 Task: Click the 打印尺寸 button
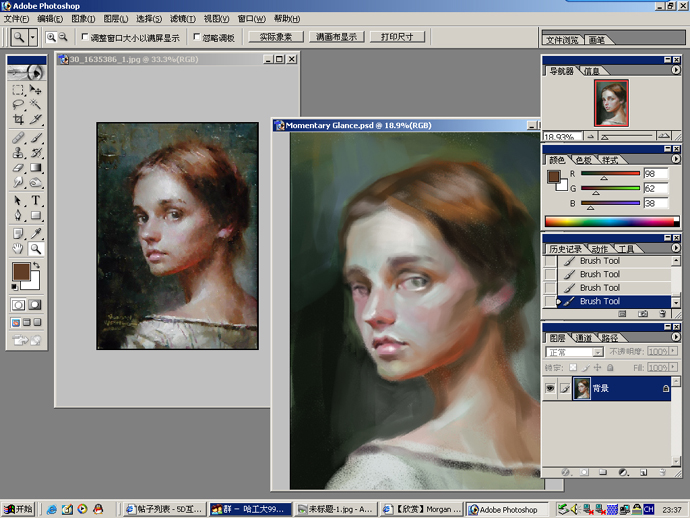pos(397,37)
